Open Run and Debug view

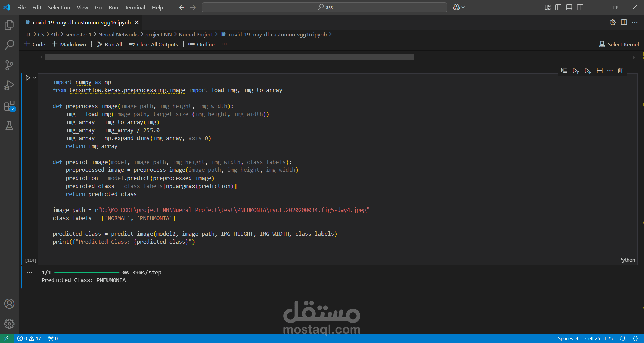point(9,85)
